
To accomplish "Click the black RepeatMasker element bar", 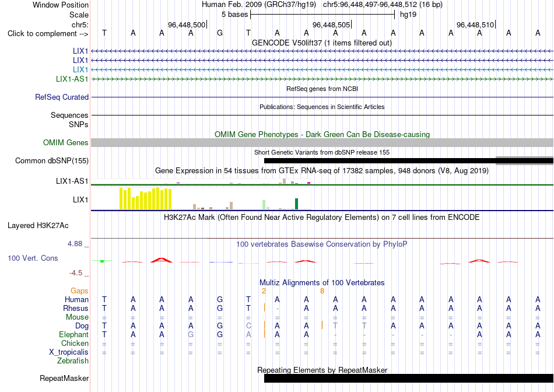I will [409, 378].
